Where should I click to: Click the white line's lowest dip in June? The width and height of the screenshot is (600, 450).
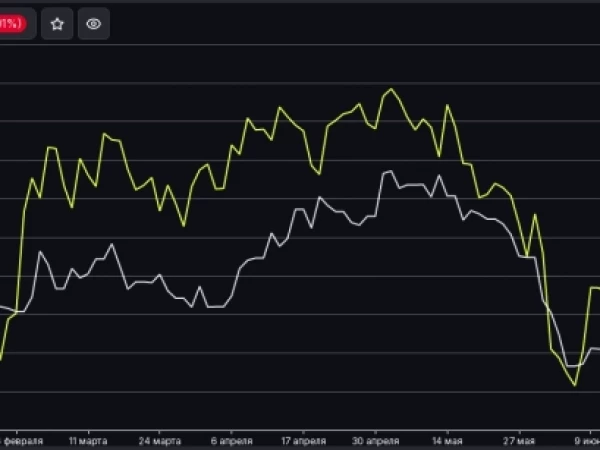(572, 366)
